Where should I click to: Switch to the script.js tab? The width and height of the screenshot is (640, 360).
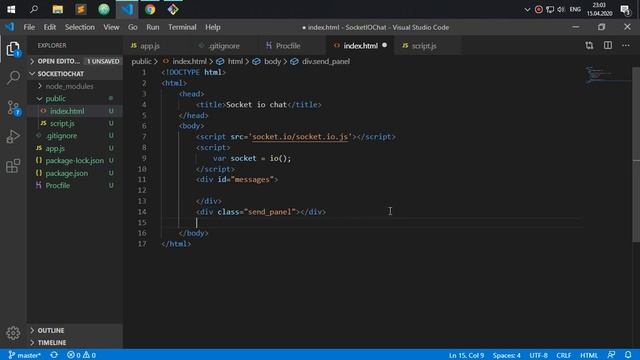coord(427,46)
